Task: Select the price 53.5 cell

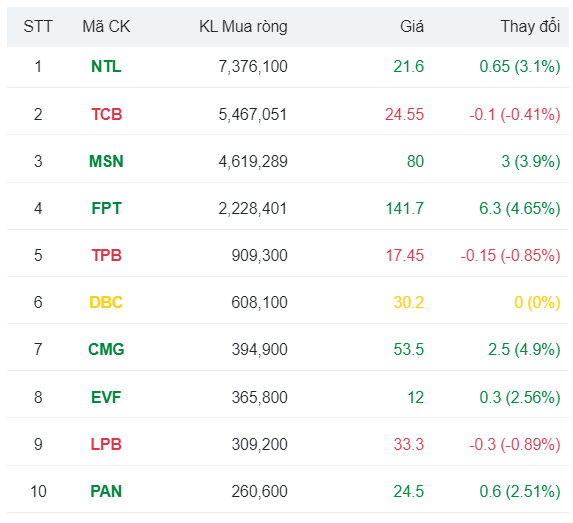Action: coord(409,349)
